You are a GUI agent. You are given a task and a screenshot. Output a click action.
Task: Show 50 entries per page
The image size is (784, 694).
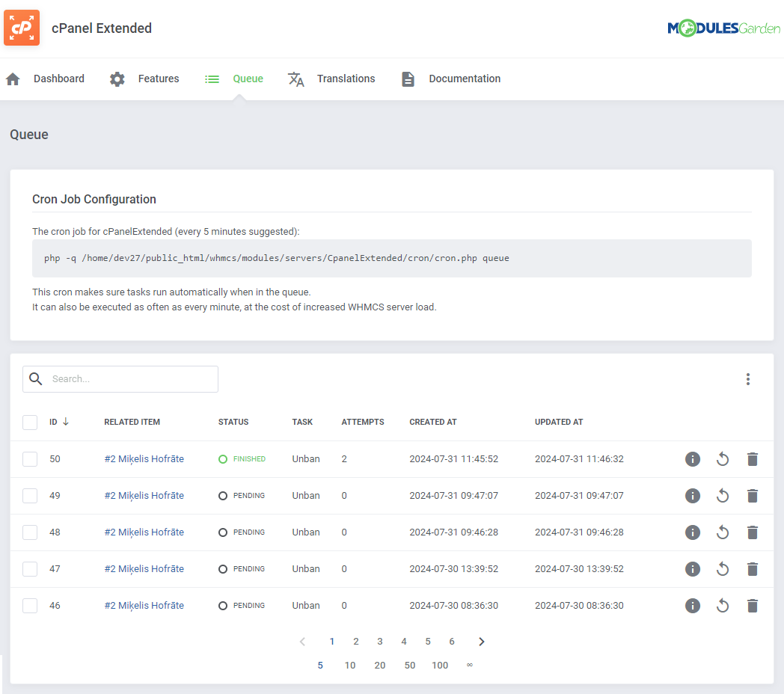pos(410,666)
